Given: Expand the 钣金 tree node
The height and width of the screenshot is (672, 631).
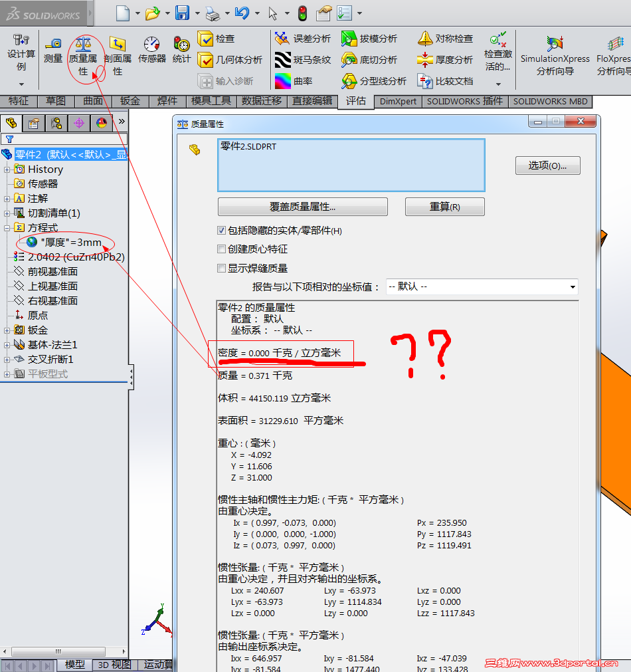Looking at the screenshot, I should click(x=7, y=330).
